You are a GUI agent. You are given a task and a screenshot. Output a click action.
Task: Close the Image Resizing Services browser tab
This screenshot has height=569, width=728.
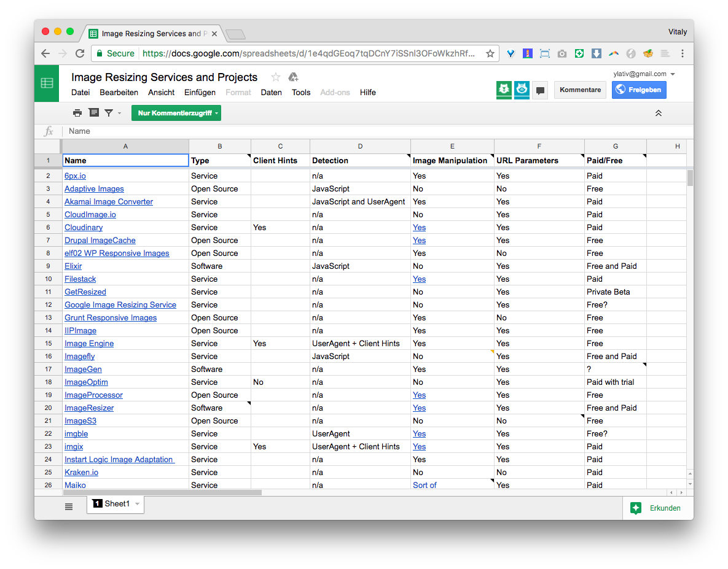[214, 34]
